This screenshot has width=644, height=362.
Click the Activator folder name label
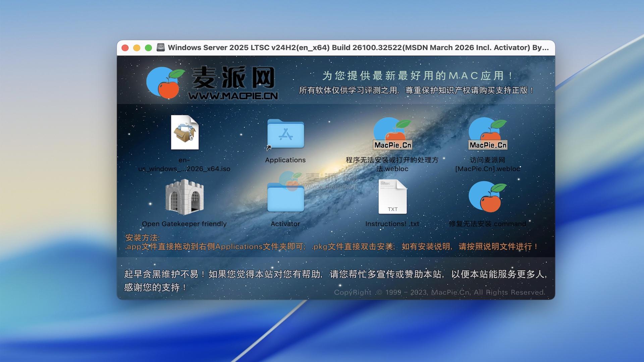(285, 224)
